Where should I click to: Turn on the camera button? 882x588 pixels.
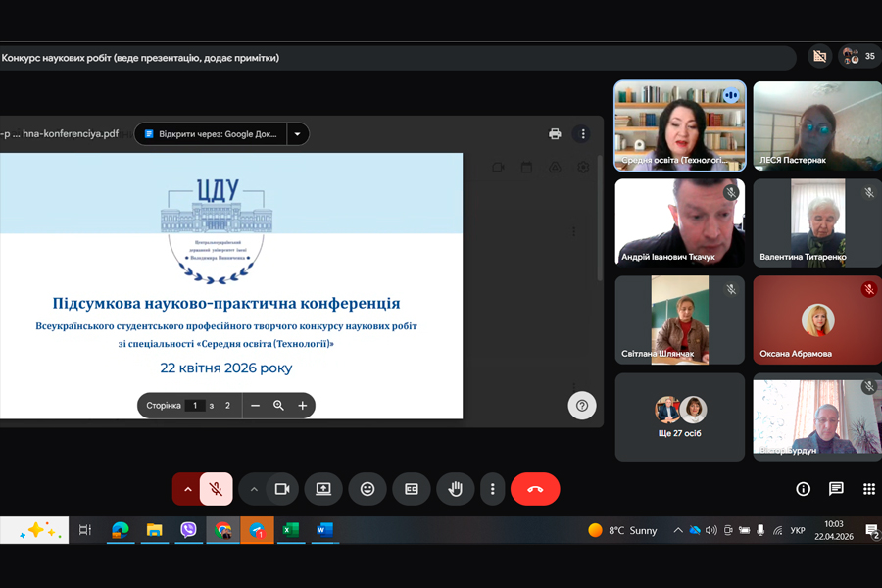[282, 489]
